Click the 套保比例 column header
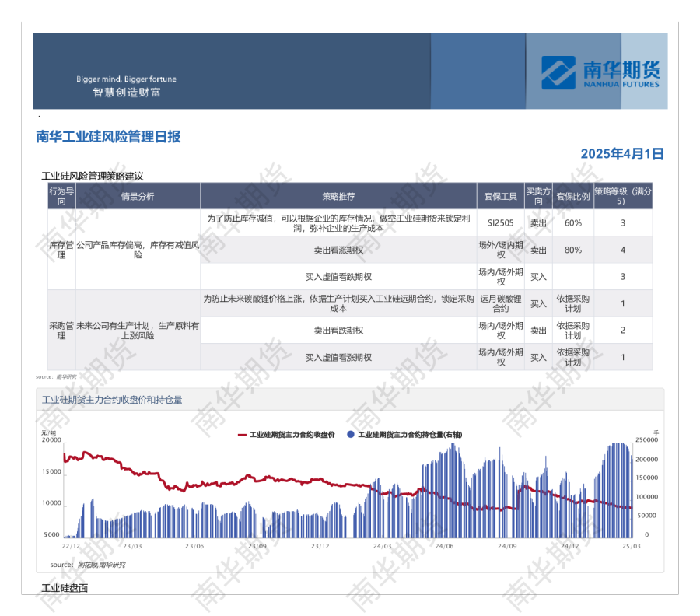Screen dimensions: 700x616 572,197
